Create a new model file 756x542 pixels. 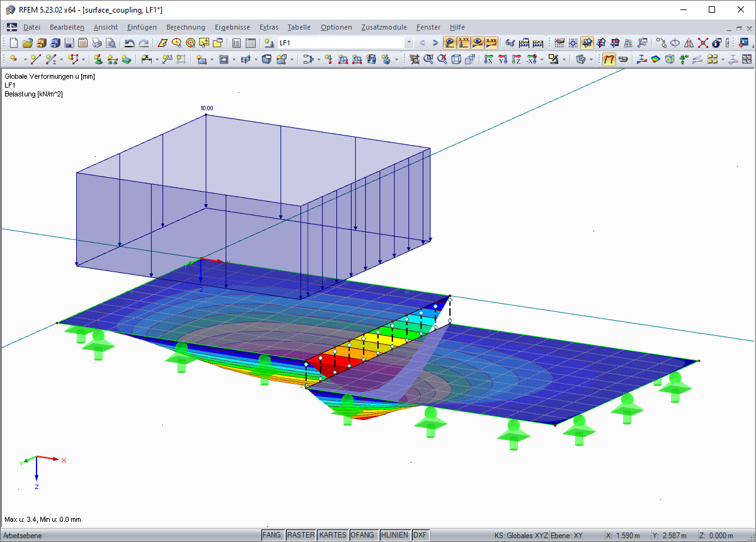(13, 43)
